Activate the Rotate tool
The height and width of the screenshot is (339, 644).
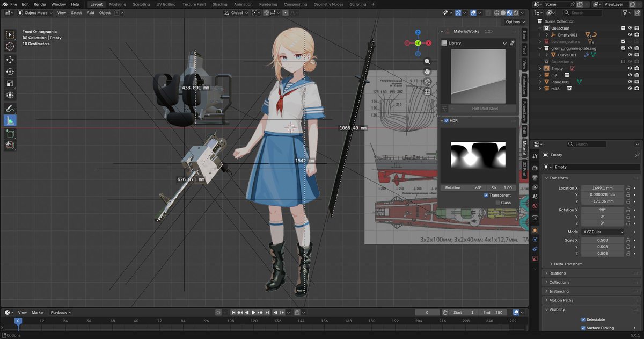point(10,71)
